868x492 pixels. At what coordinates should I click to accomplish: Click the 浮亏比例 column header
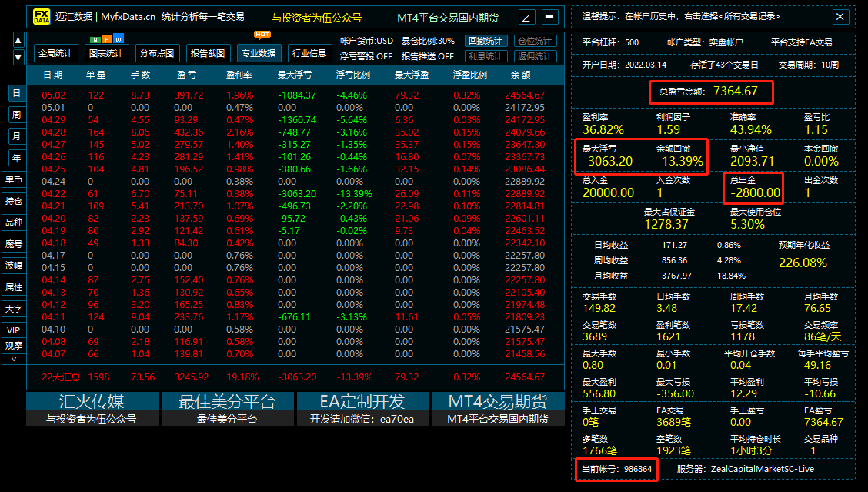tap(353, 75)
